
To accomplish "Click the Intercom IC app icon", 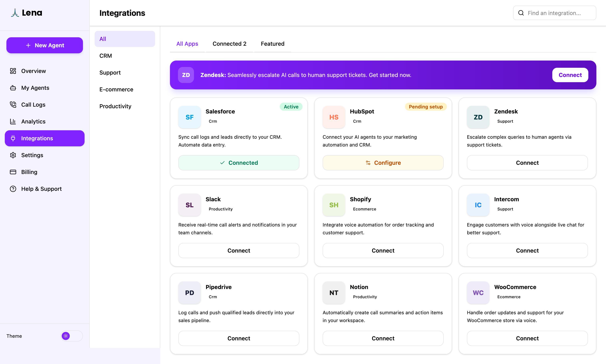I will (478, 205).
